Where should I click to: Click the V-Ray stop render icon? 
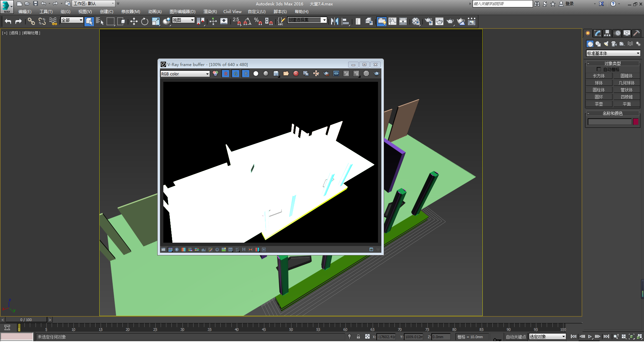click(366, 73)
